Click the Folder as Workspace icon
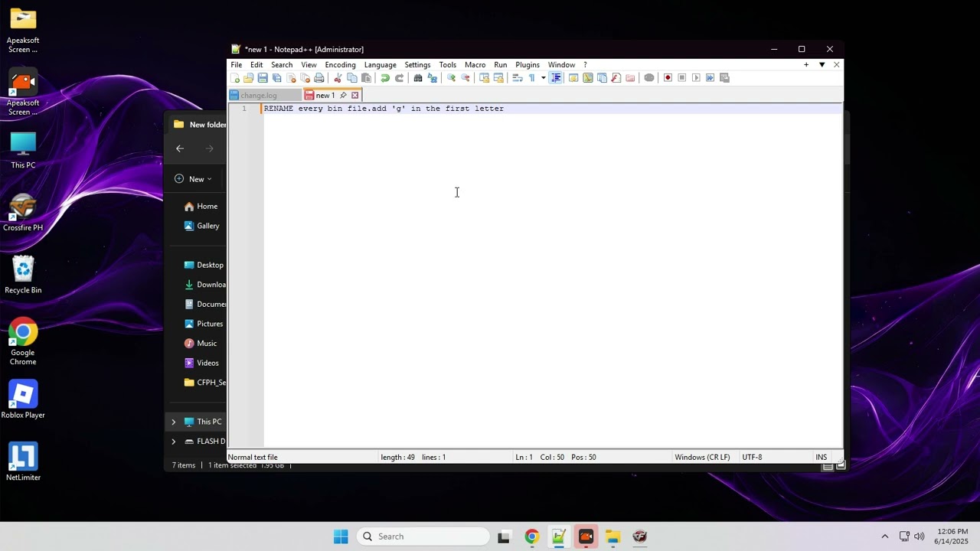This screenshot has width=980, height=551. [x=629, y=78]
